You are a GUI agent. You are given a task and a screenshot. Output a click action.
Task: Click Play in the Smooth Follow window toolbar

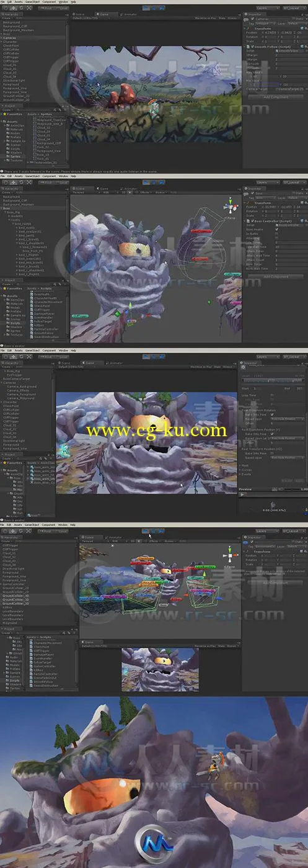[x=147, y=8]
